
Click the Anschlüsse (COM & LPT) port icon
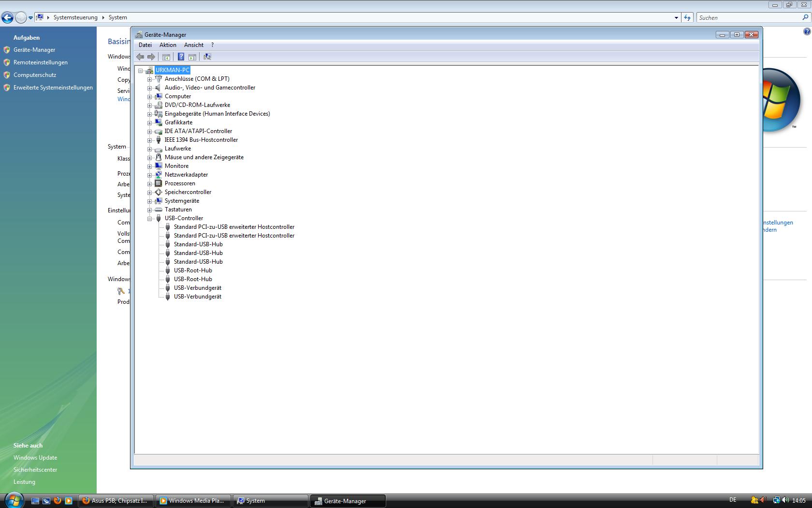point(159,79)
